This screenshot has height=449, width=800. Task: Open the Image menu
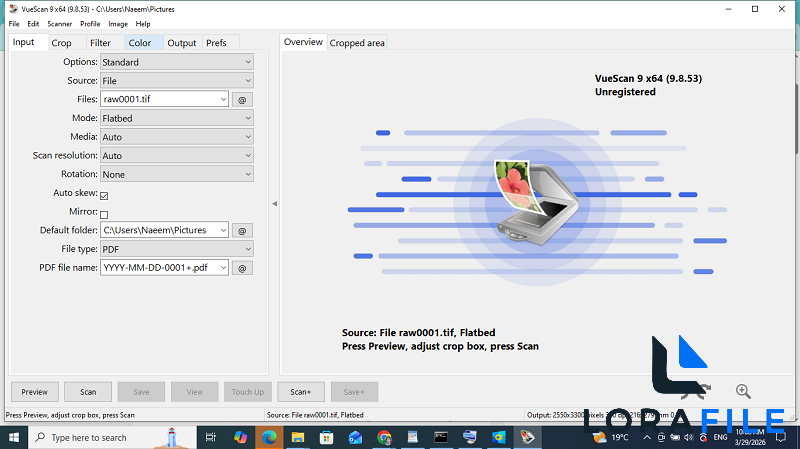pos(118,24)
